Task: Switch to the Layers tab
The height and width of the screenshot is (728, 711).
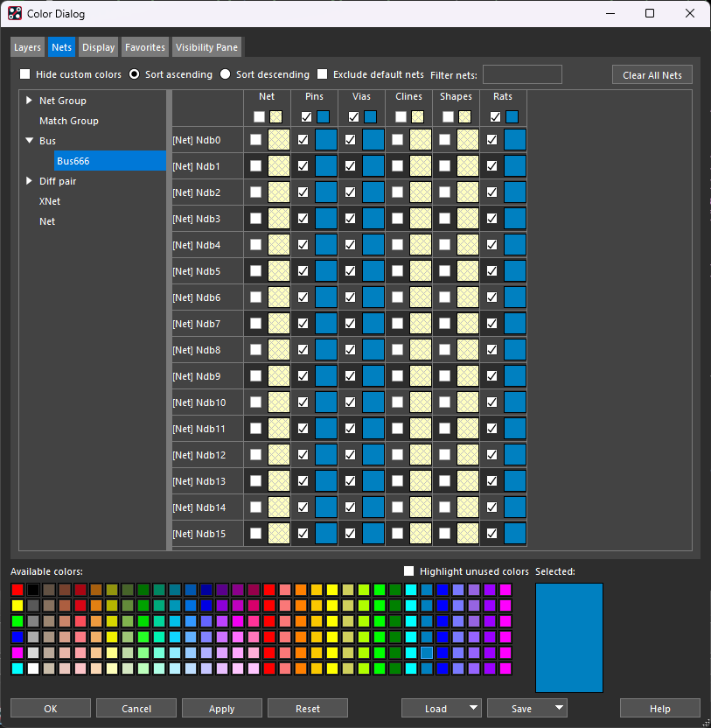Action: click(x=27, y=47)
